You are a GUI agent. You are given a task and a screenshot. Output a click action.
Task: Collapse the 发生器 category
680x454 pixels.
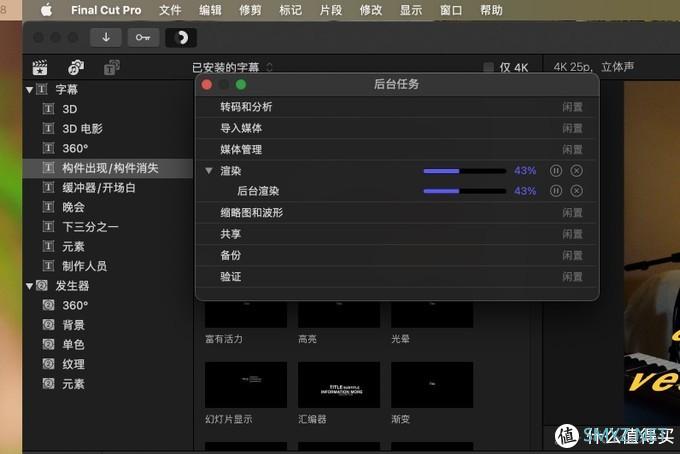point(29,286)
